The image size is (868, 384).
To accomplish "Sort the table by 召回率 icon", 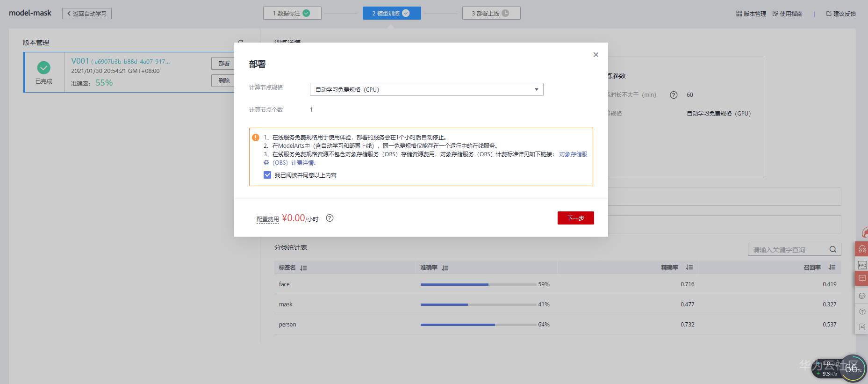I will click(832, 268).
